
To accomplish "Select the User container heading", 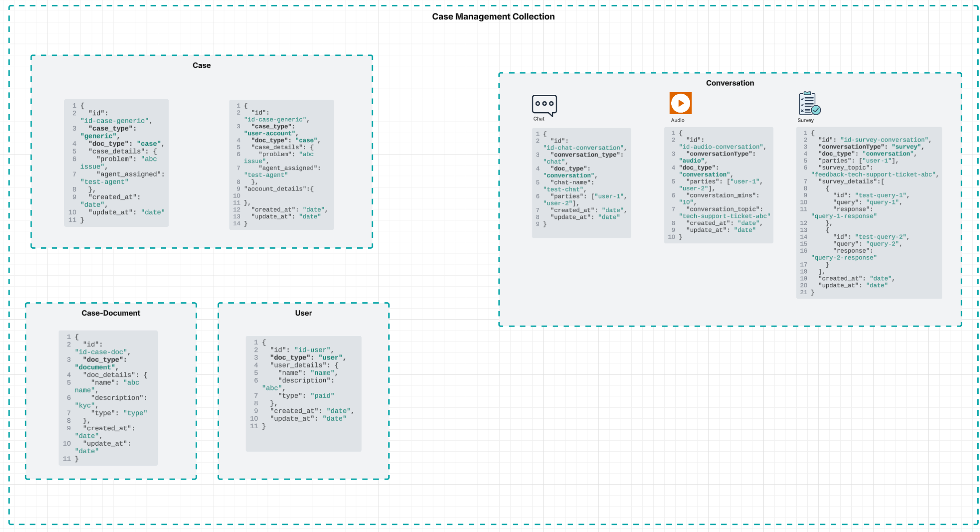I will click(303, 313).
